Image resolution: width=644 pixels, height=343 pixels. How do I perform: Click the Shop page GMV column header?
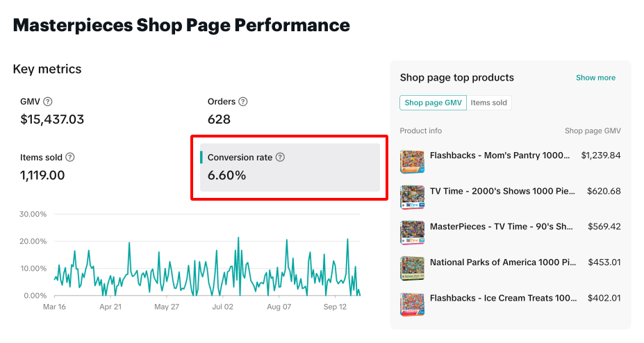[x=593, y=131]
